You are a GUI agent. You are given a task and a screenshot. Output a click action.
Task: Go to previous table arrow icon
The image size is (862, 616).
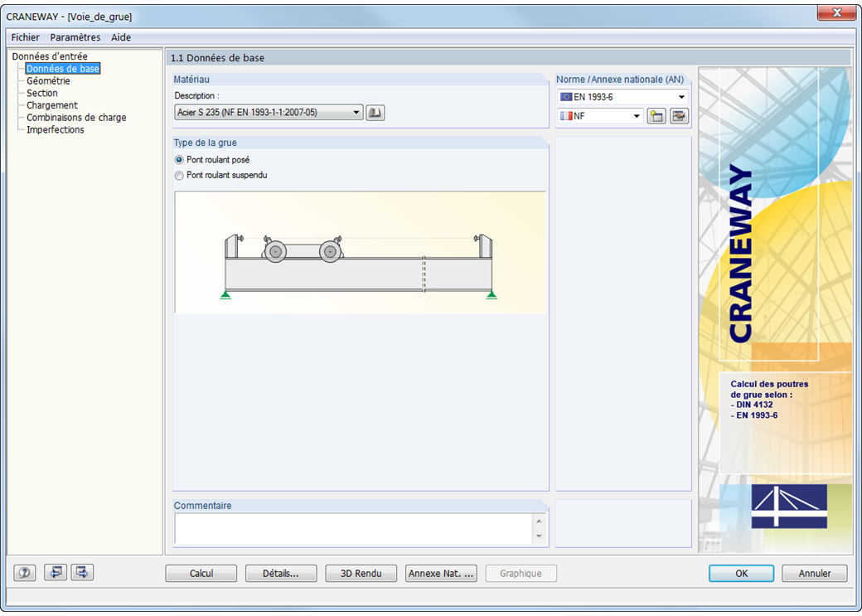[x=56, y=573]
